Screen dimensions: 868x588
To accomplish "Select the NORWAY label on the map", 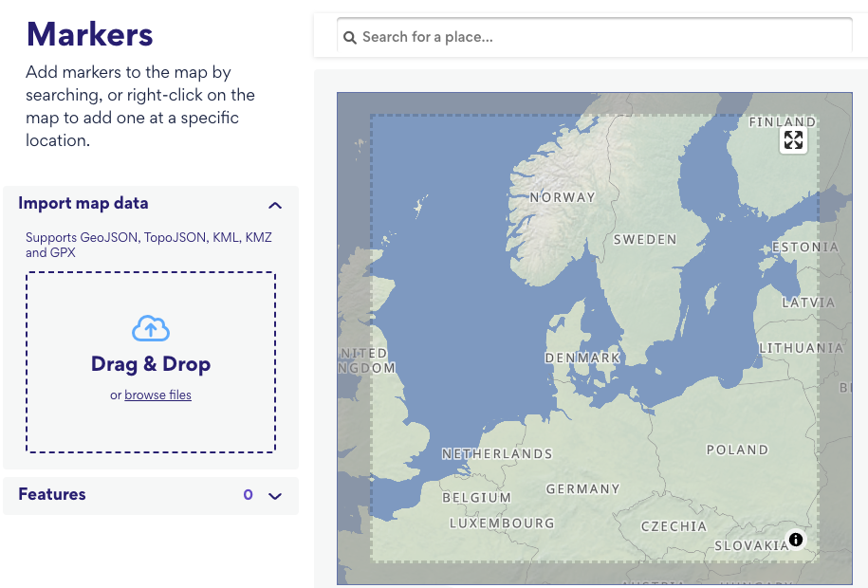I will (563, 197).
